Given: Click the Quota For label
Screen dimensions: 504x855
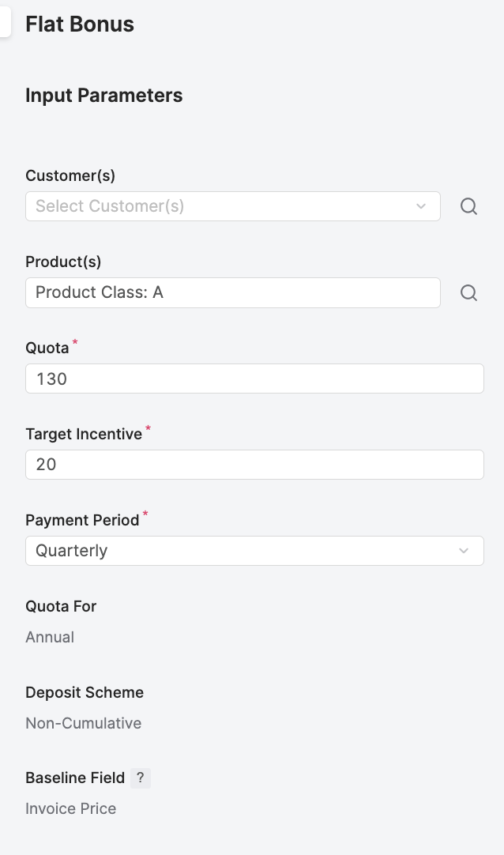Looking at the screenshot, I should click(61, 606).
